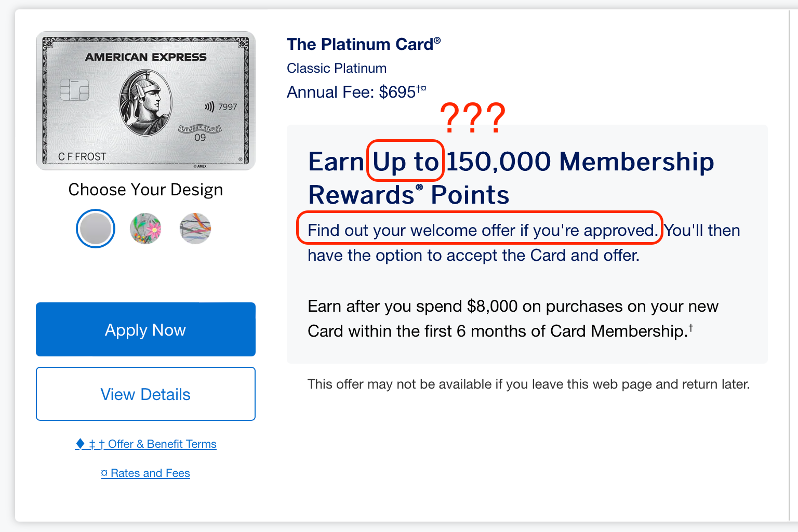Click the EMV chip on the card
Image resolution: width=798 pixels, height=532 pixels.
click(x=74, y=90)
